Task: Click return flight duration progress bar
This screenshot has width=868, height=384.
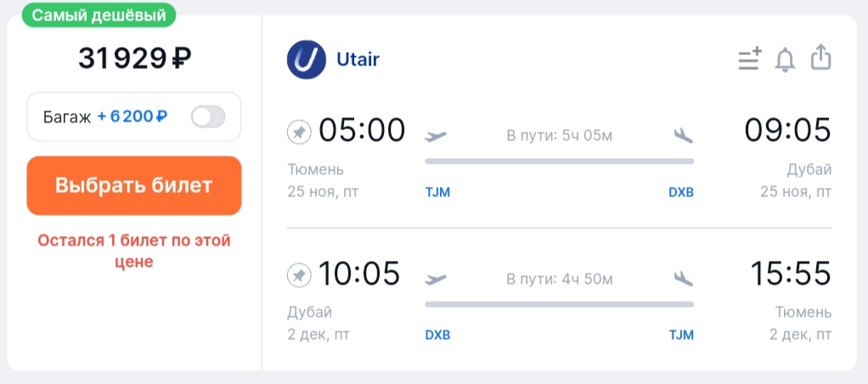Action: [x=559, y=303]
